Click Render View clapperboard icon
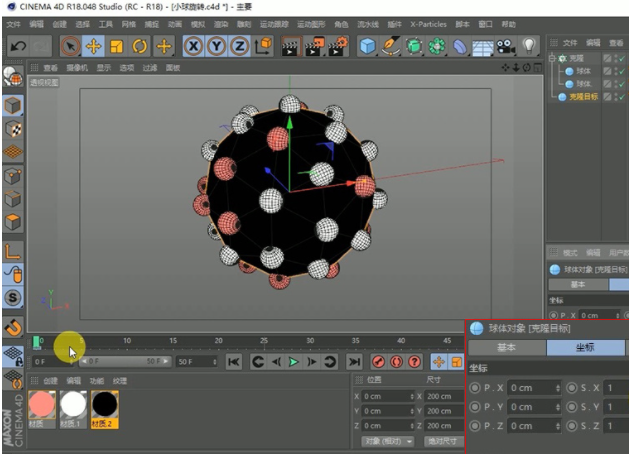Screen dimensions: 629x454 pyautogui.click(x=290, y=46)
